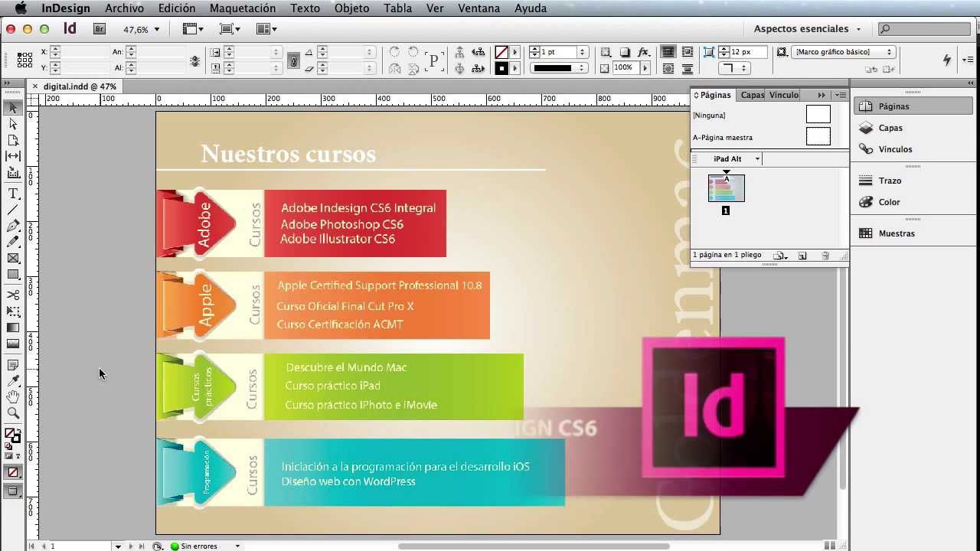Open view options dropdown in app bar

(193, 29)
